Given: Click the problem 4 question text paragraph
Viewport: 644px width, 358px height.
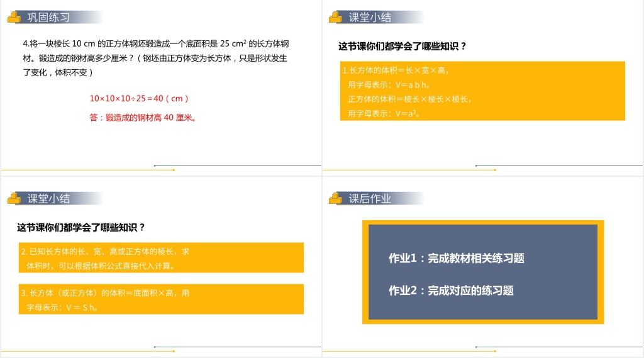Looking at the screenshot, I should pos(155,58).
